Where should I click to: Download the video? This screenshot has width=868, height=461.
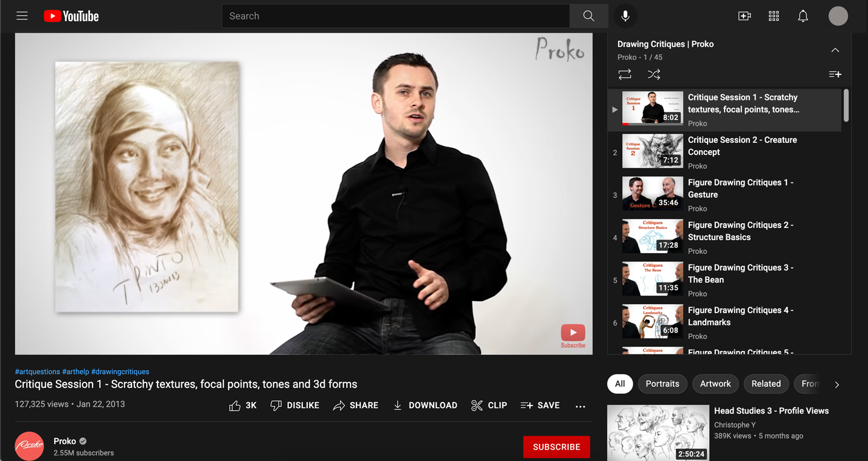pos(425,406)
